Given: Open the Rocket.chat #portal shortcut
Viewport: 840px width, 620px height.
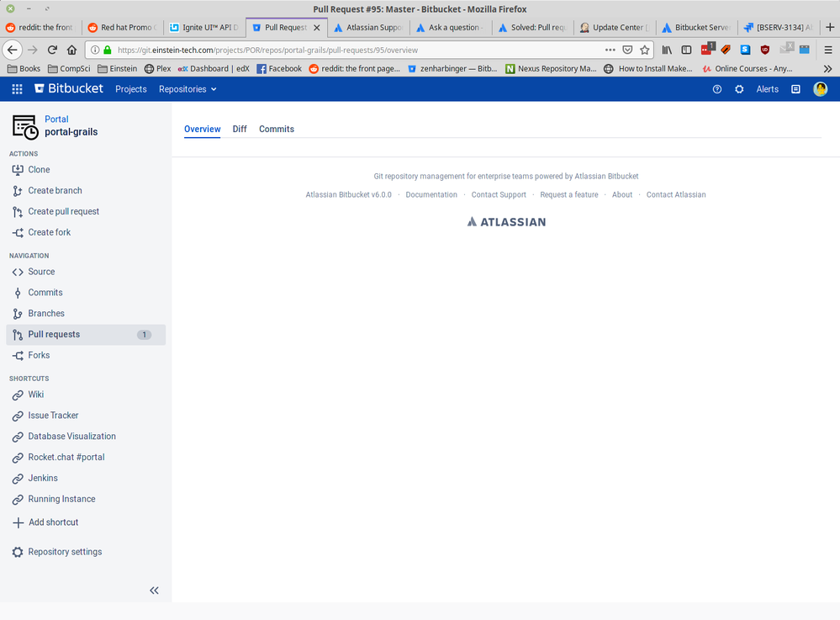Looking at the screenshot, I should [x=86, y=457].
